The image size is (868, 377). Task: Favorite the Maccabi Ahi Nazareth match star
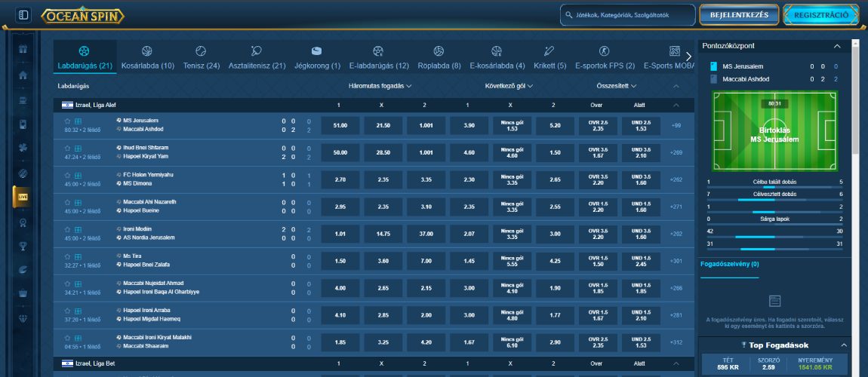[67, 202]
